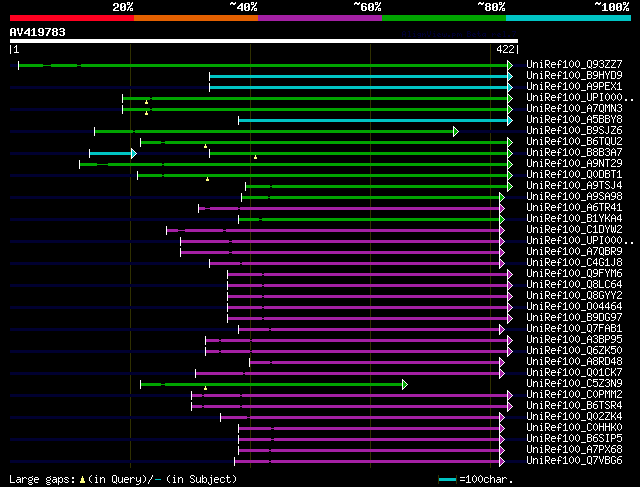This screenshot has width=640, height=487.
Task: Click the UniRef100_A7PX68 label
Action: pyautogui.click(x=574, y=450)
